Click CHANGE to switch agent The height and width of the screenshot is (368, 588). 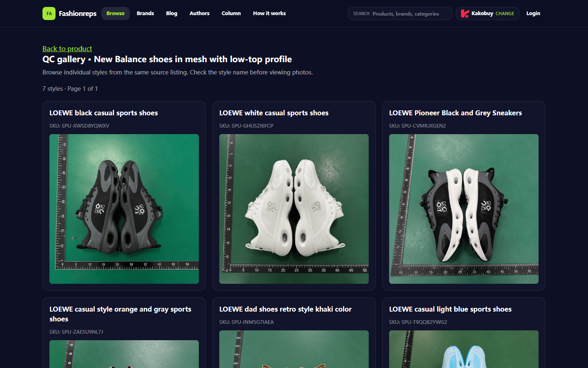pyautogui.click(x=505, y=13)
